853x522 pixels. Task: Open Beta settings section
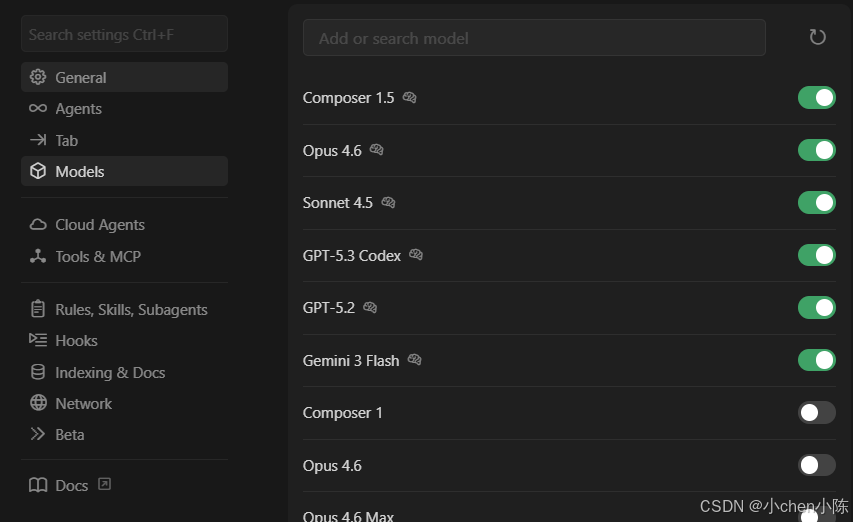(x=124, y=434)
